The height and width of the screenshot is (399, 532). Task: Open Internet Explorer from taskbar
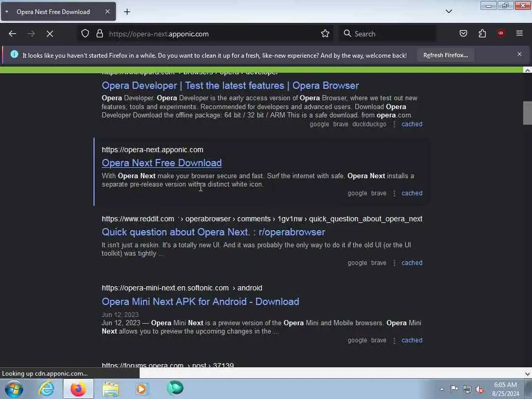coord(46,389)
